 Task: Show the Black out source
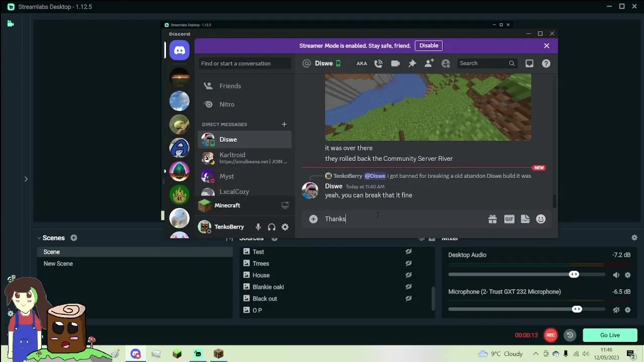point(409,299)
